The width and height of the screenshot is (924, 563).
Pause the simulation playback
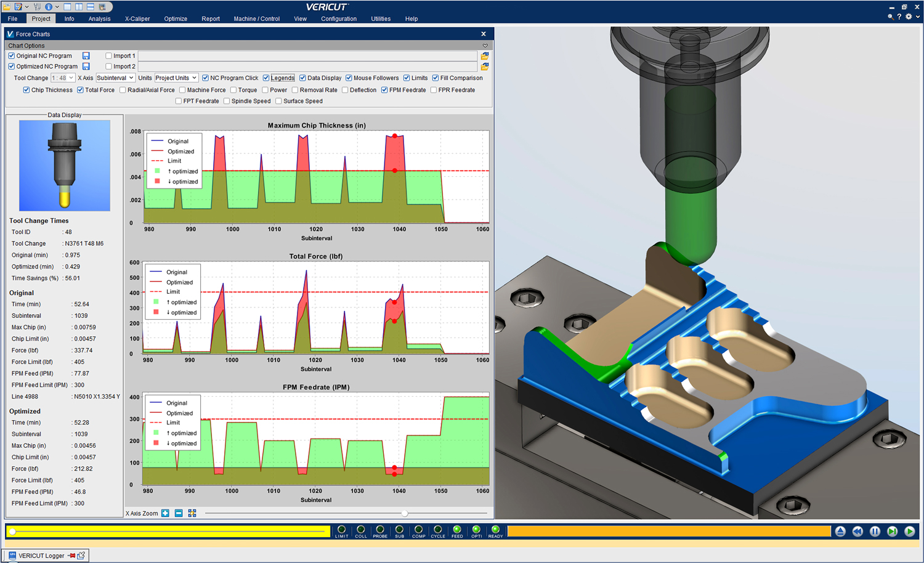pyautogui.click(x=874, y=531)
